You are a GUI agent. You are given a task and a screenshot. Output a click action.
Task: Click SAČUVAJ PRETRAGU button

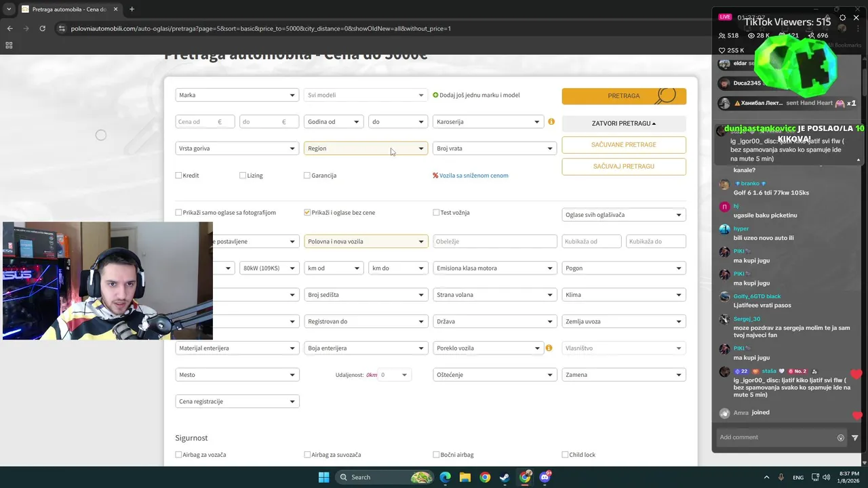[x=624, y=166]
